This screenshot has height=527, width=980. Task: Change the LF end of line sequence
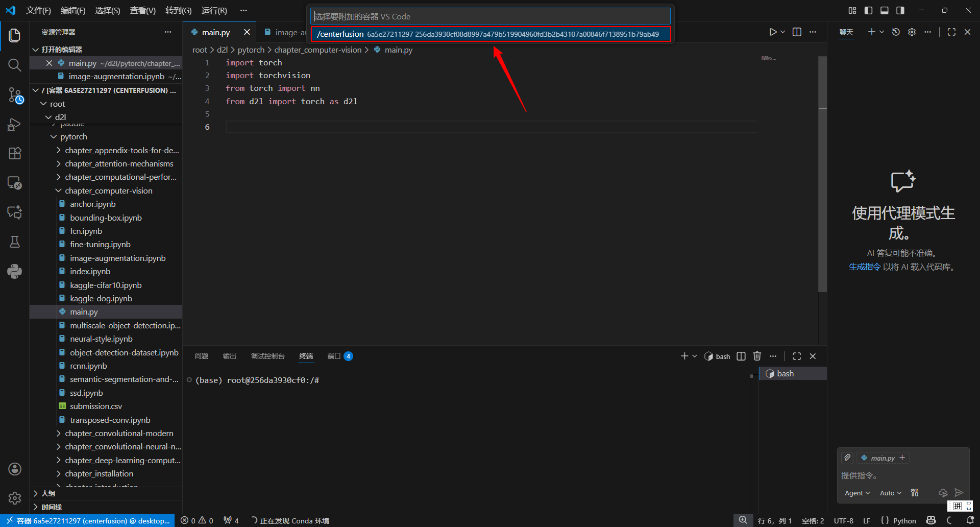coord(867,521)
